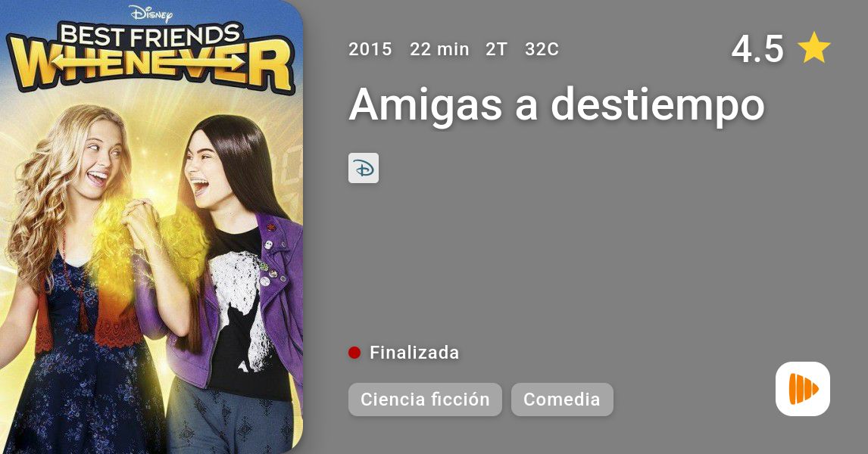Open the 2T seasons label
This screenshot has width=868, height=454.
point(497,49)
